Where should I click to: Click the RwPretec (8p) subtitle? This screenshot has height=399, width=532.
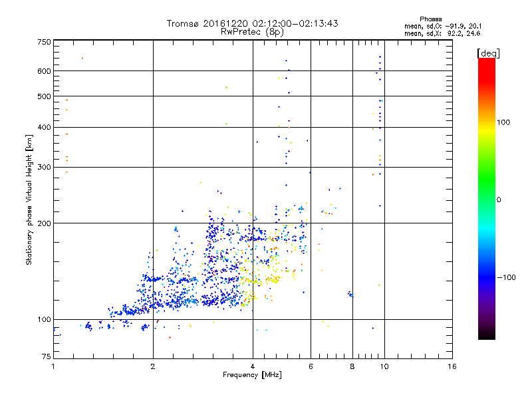[252, 32]
